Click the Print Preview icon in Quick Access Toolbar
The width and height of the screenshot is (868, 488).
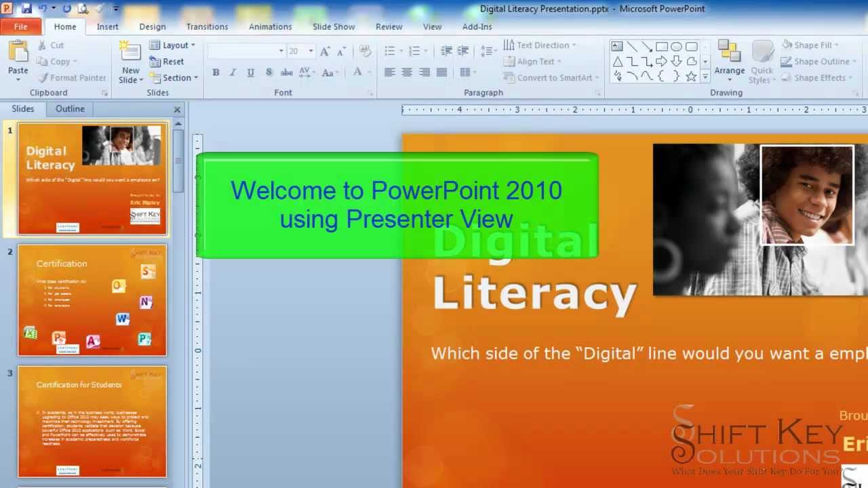(x=83, y=9)
